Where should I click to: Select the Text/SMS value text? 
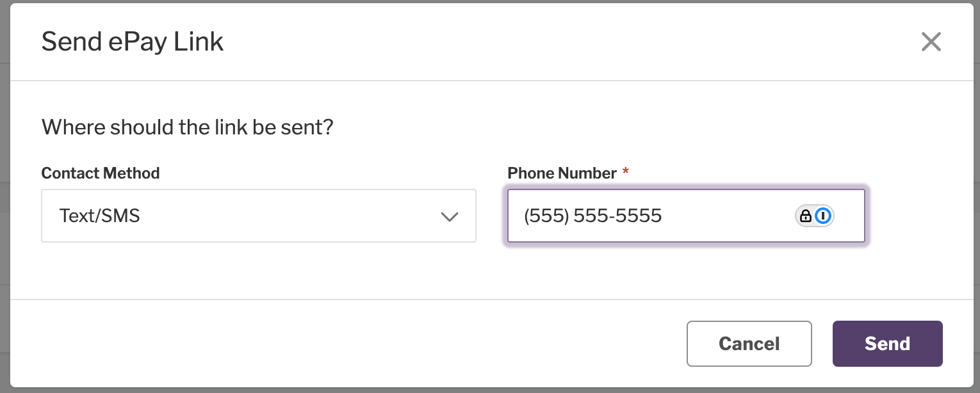click(x=99, y=216)
